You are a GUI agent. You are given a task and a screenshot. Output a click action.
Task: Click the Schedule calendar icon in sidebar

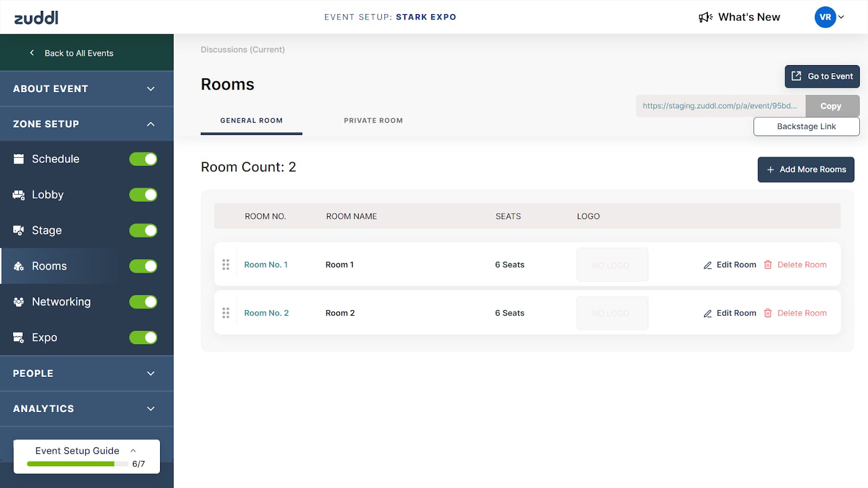coord(18,159)
